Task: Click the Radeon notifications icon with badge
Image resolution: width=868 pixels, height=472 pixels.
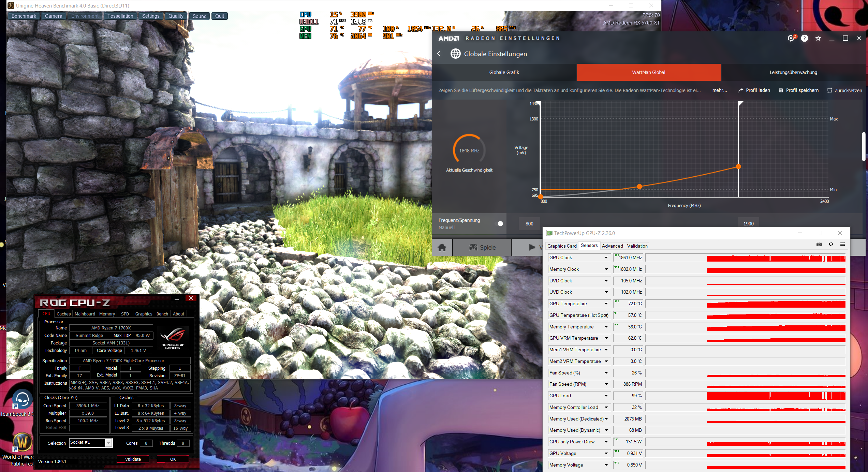Action: [x=791, y=38]
